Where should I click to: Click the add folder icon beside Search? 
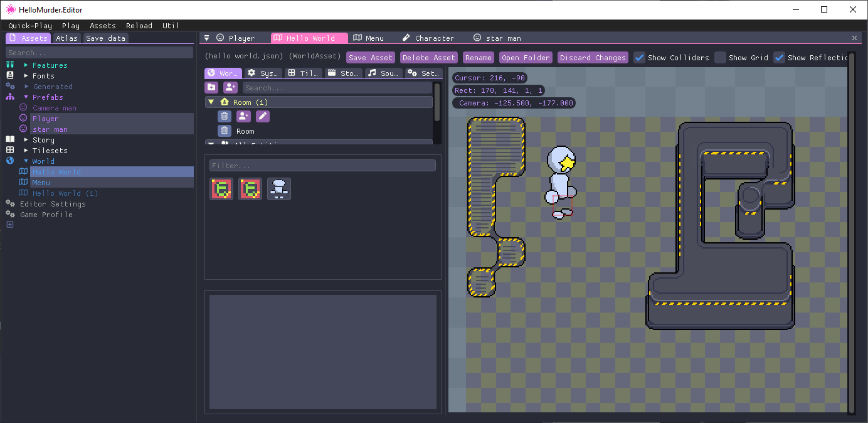[x=211, y=88]
